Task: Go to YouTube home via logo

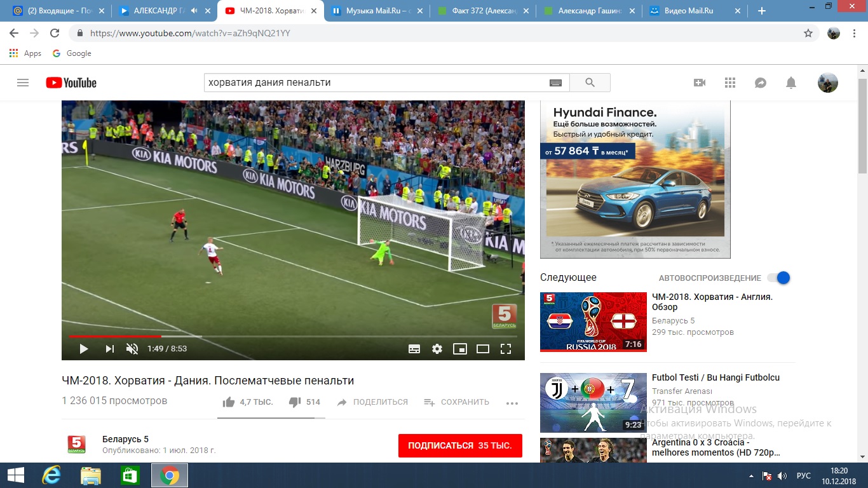Action: tap(71, 83)
